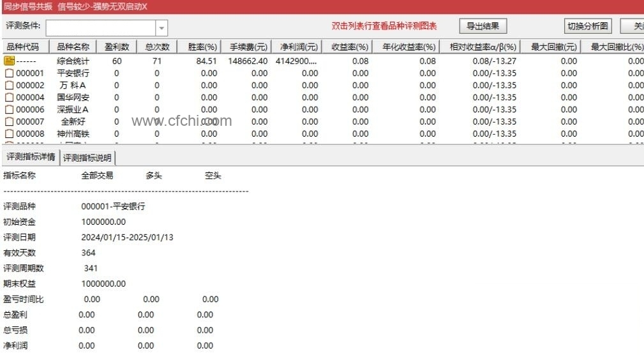
Task: Select the 平安银行 row name
Action: [x=73, y=73]
